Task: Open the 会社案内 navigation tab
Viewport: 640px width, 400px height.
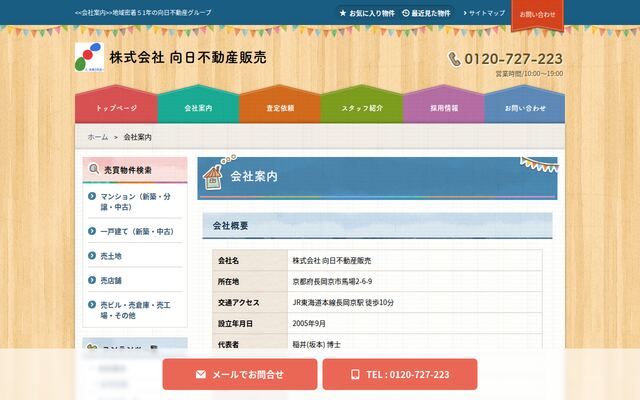Action: pyautogui.click(x=198, y=104)
